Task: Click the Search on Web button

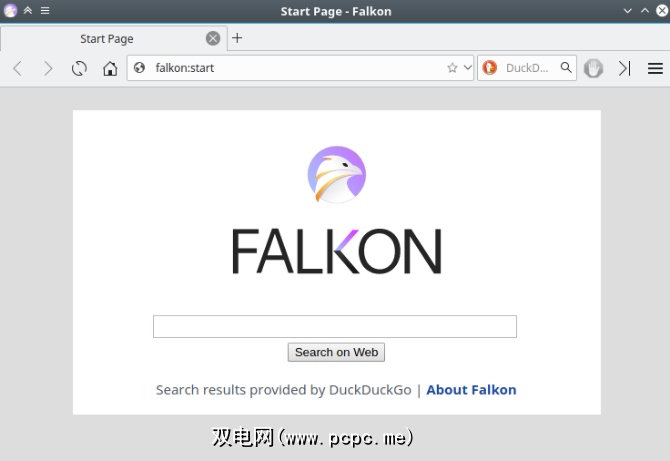Action: click(336, 352)
